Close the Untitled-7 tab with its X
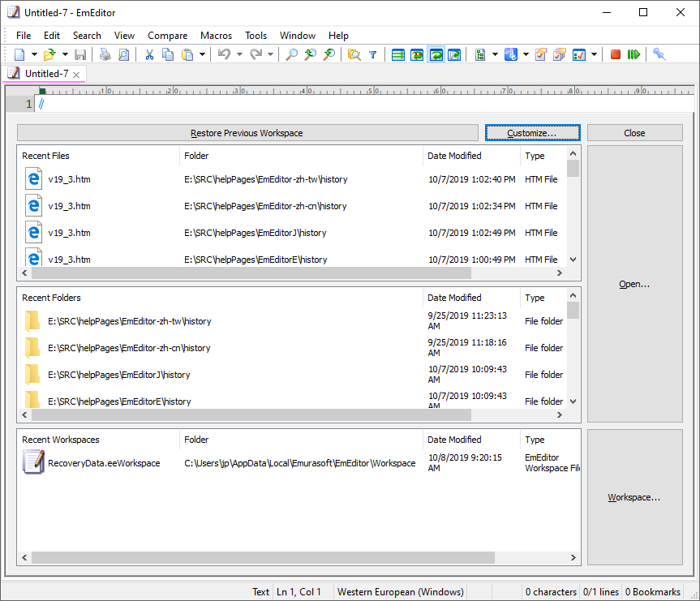 pyautogui.click(x=76, y=75)
